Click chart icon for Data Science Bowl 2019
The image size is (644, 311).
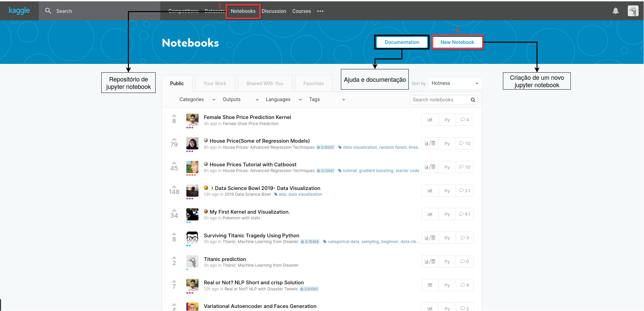pyautogui.click(x=430, y=191)
